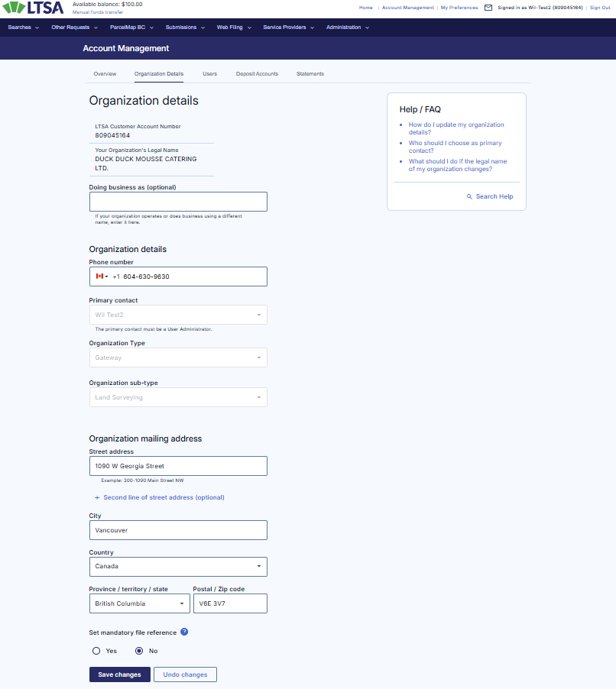
Task: Switch to the Deposit Accounts tab
Action: coord(257,74)
